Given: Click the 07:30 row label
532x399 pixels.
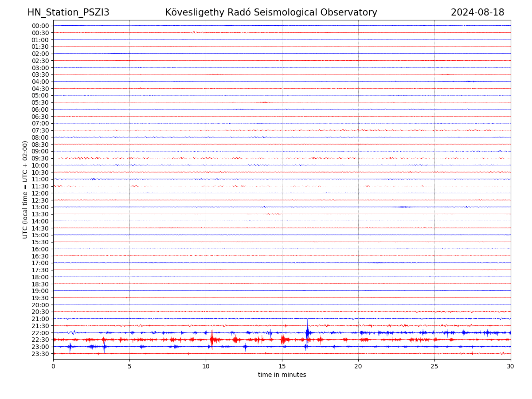Looking at the screenshot, I should point(40,130).
